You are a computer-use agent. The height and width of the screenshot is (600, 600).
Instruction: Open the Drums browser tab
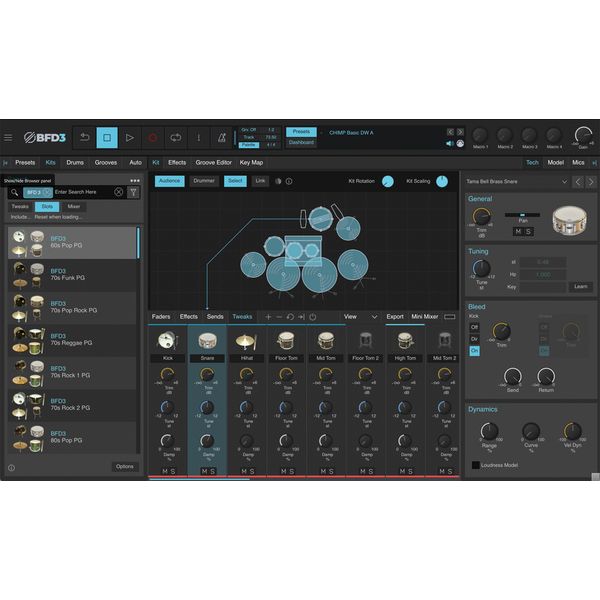click(75, 163)
